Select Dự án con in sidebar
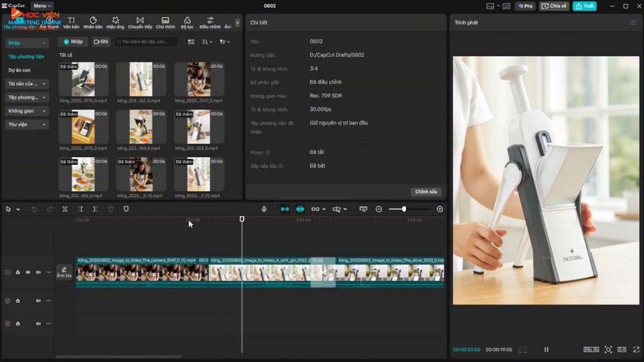 point(19,70)
